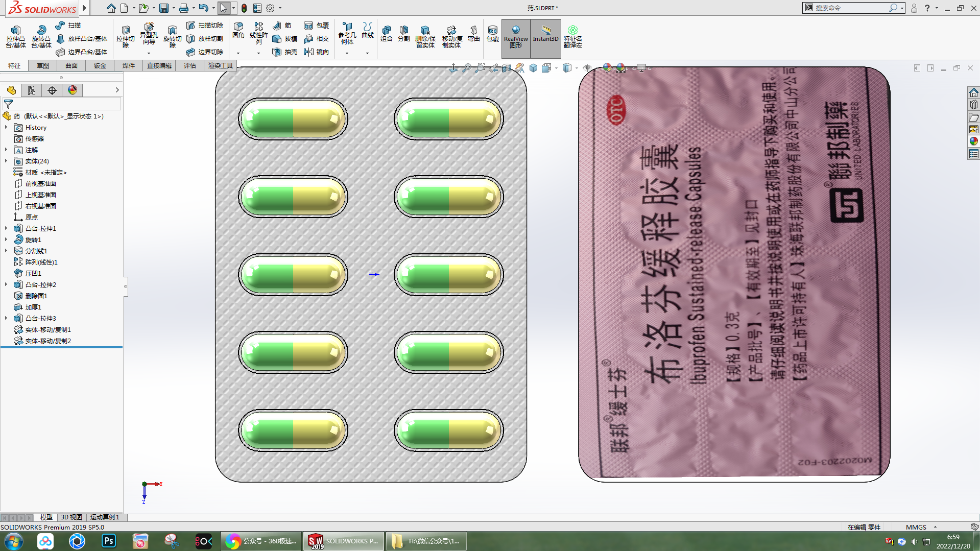Select the Extruded Boss/Base (拉伸凸台/基体) tool

click(x=15, y=37)
